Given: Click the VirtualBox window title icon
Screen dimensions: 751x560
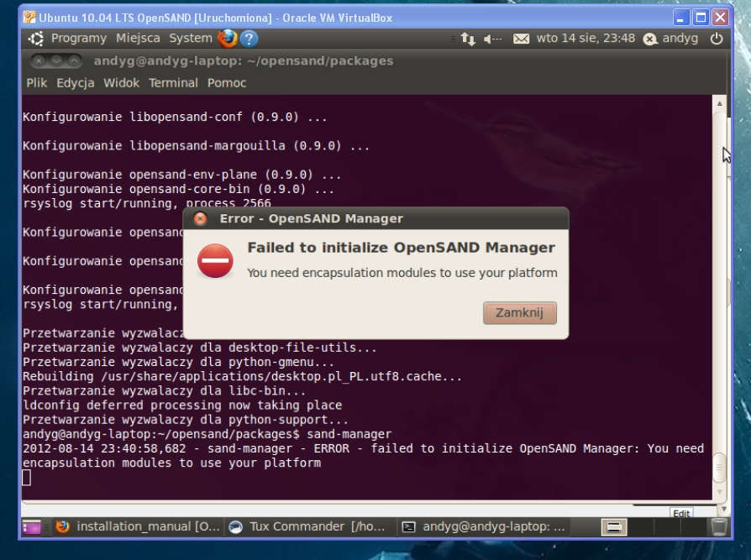Looking at the screenshot, I should 29,18.
